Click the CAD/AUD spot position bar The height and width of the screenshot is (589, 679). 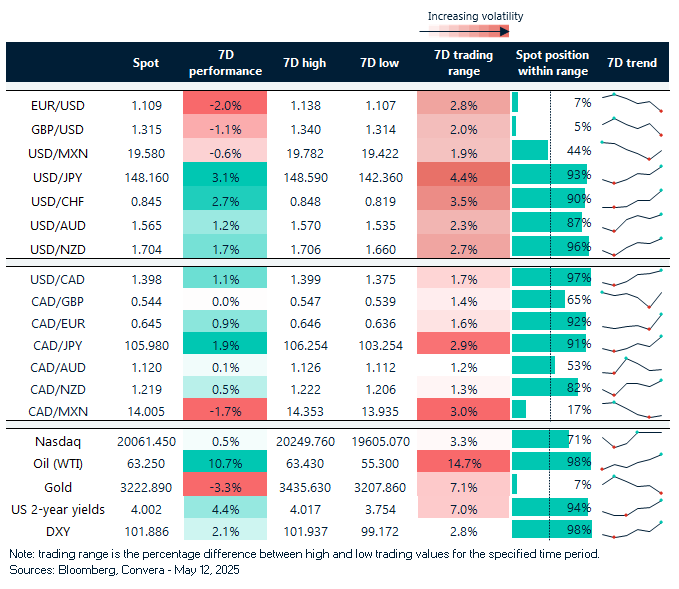coord(533,365)
